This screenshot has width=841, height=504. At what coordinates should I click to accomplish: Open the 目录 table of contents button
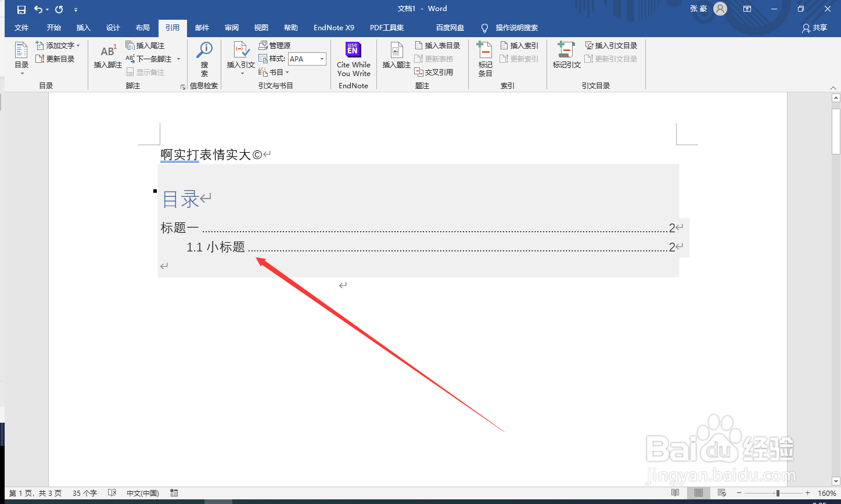(21, 59)
